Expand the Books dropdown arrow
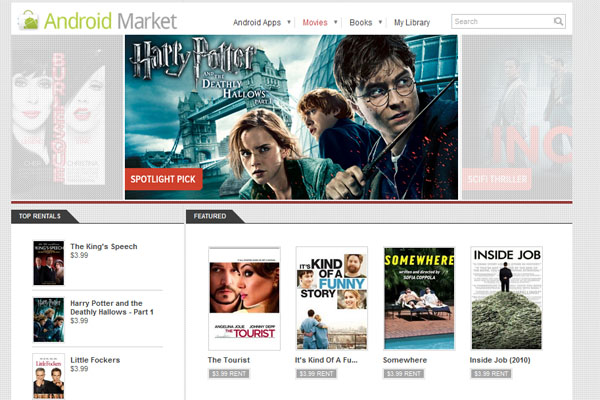 (x=381, y=21)
